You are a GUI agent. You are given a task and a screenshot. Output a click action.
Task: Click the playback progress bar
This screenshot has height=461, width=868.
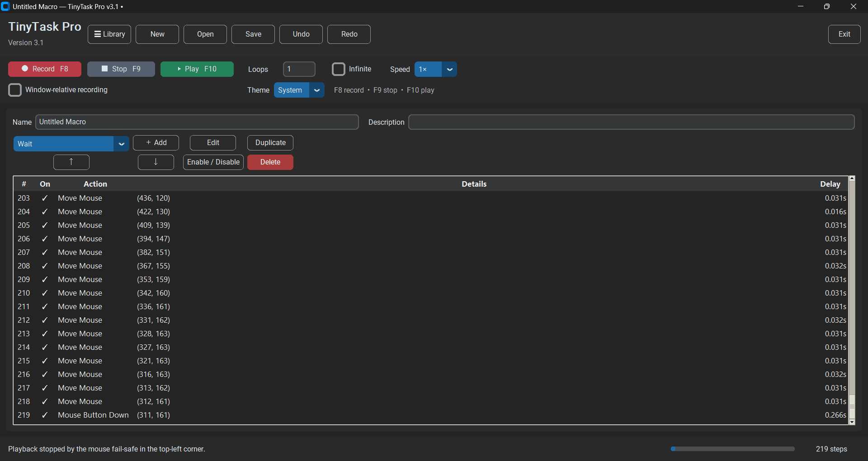pos(732,449)
